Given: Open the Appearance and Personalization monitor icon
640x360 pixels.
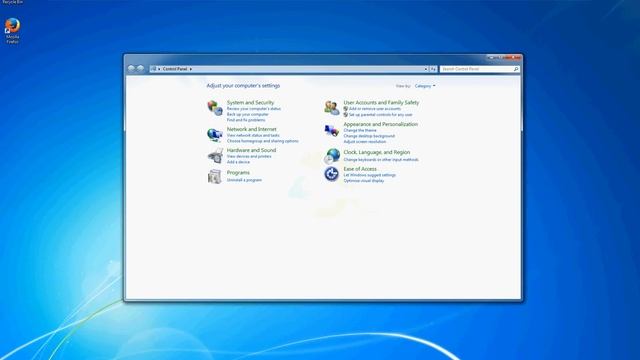Looking at the screenshot, I should point(332,131).
